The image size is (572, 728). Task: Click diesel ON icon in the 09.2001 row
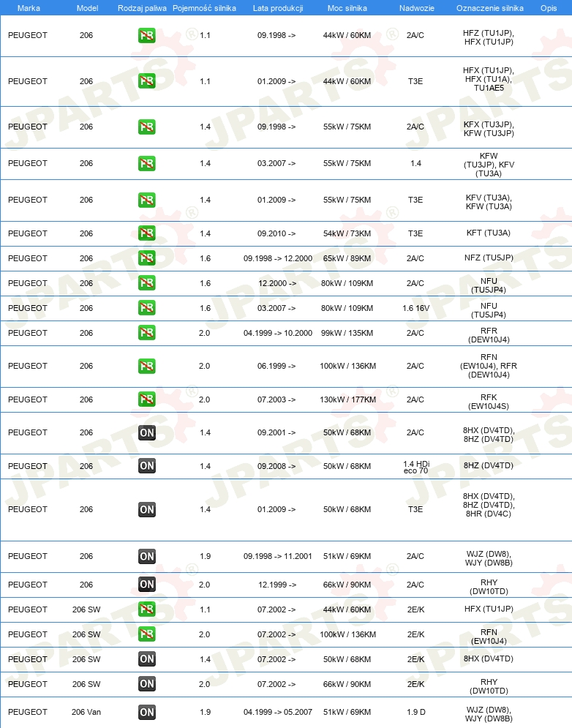147,432
